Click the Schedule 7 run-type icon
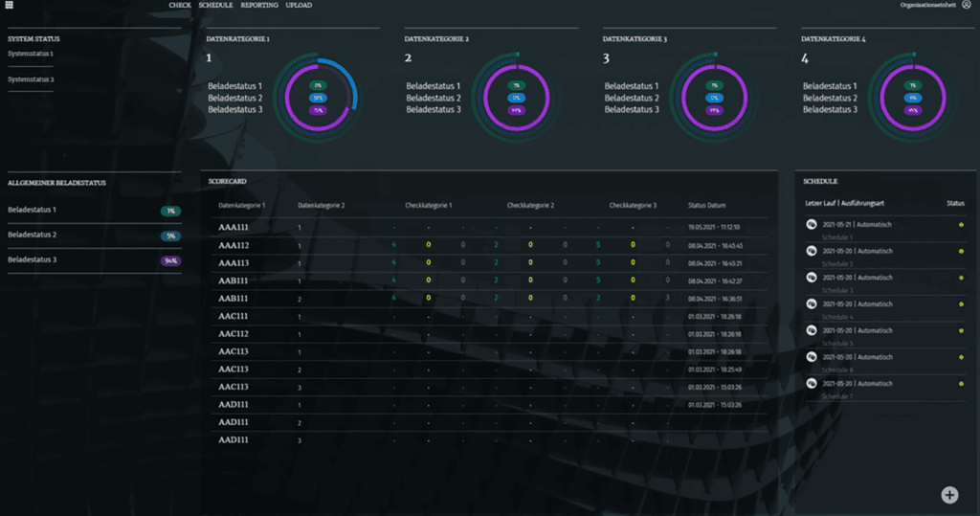The height and width of the screenshot is (516, 980). [x=812, y=383]
